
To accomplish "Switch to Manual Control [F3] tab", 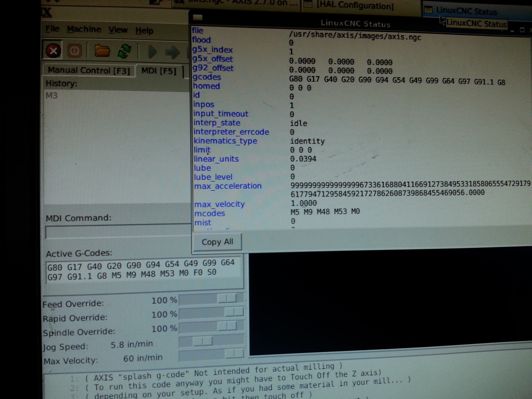I will [x=89, y=70].
